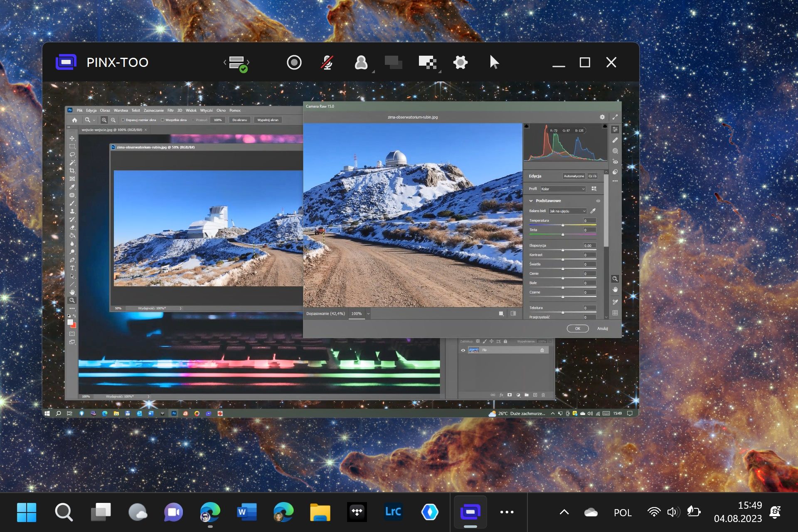This screenshot has height=532, width=798.
Task: Open PINX-TOO display quality dropdown
Action: 440,71
